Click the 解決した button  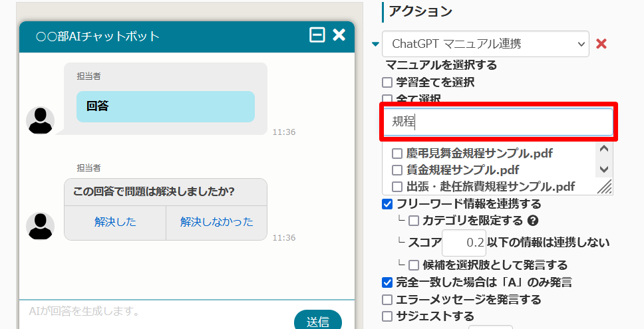115,223
